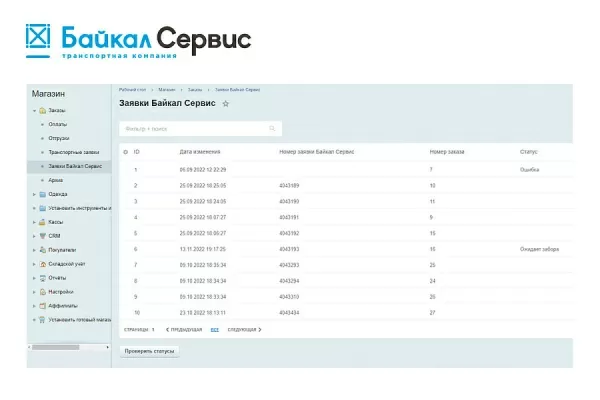600x400 pixels.
Task: Click request number 4043293
Action: pos(289,265)
